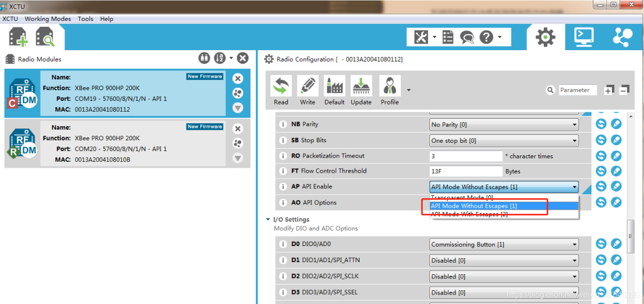644x304 pixels.
Task: Open the feedback chat bubbles icon
Action: (467, 38)
